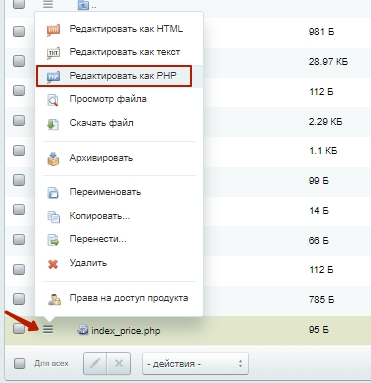Click the 2.29 КБ size value
371x383 pixels.
(x=325, y=121)
